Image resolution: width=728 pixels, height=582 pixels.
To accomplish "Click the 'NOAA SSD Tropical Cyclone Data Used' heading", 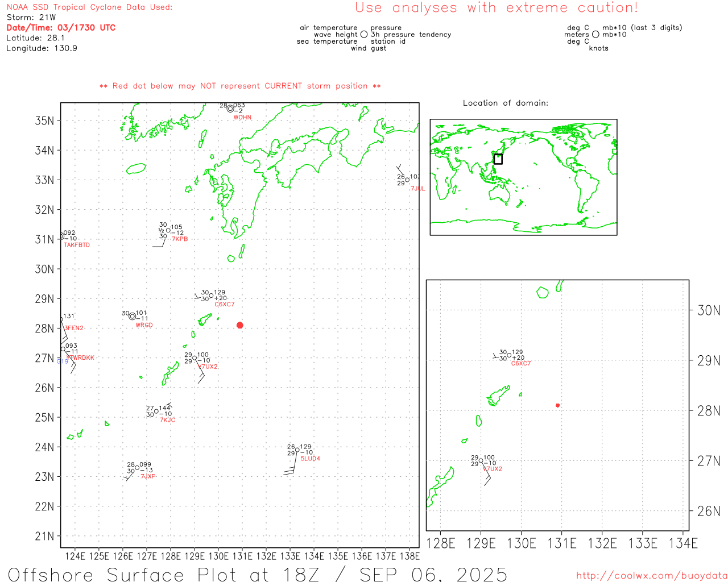I will pyautogui.click(x=89, y=7).
